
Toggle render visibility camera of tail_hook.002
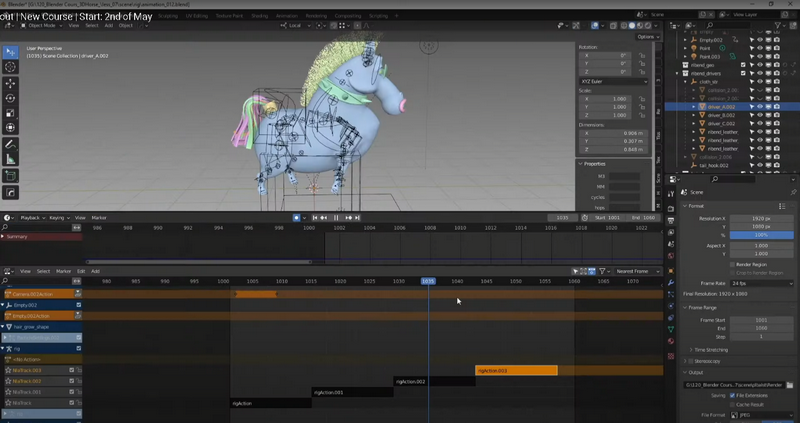777,165
